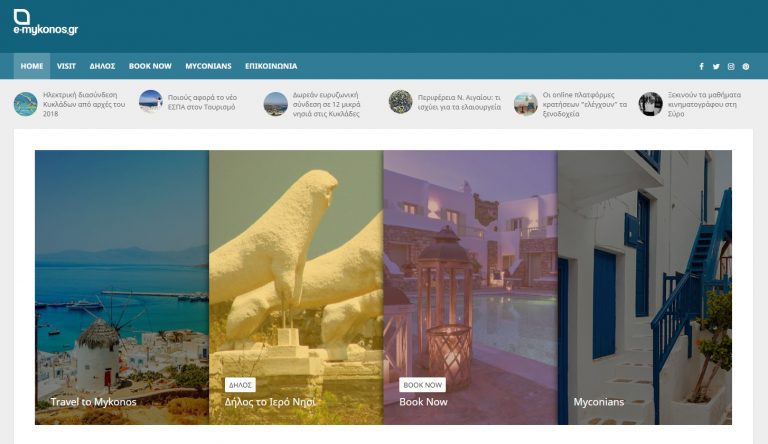
Task: Open BOOK NOW in the navigation bar
Action: [150, 66]
